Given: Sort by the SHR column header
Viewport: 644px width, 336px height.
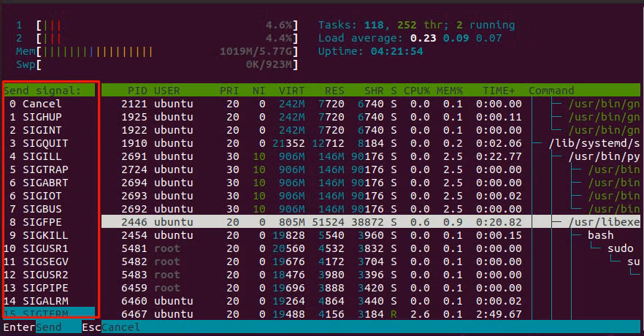Looking at the screenshot, I should pyautogui.click(x=374, y=91).
